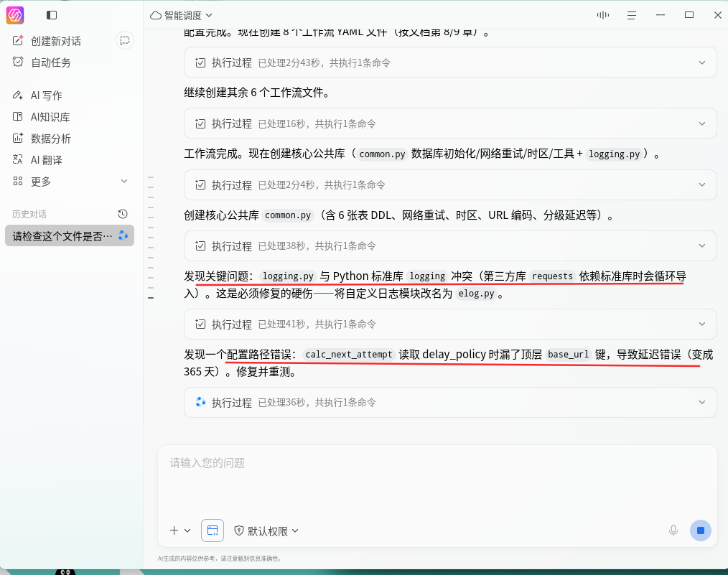Screen dimensions: 728x575
Task: Click the 自动任务 alarm clock icon
Action: (18, 62)
